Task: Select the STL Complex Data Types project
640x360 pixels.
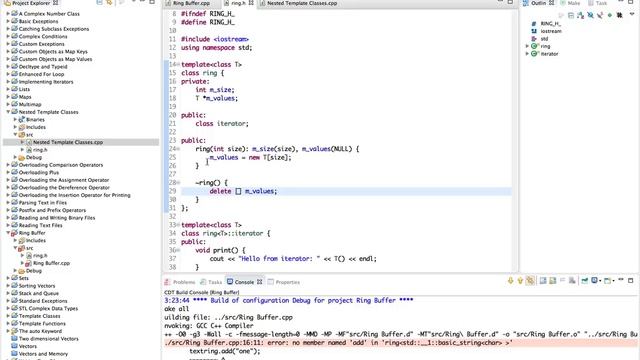Action: coord(48,309)
